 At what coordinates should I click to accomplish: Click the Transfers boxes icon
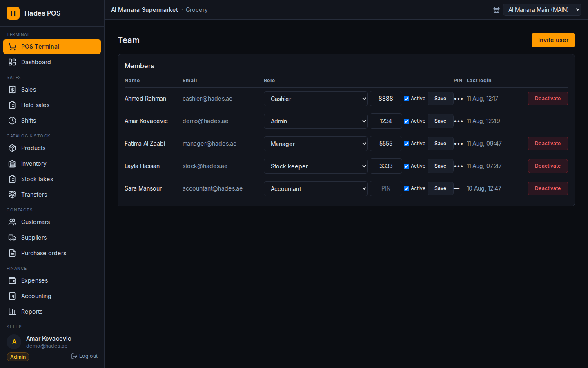tap(12, 195)
